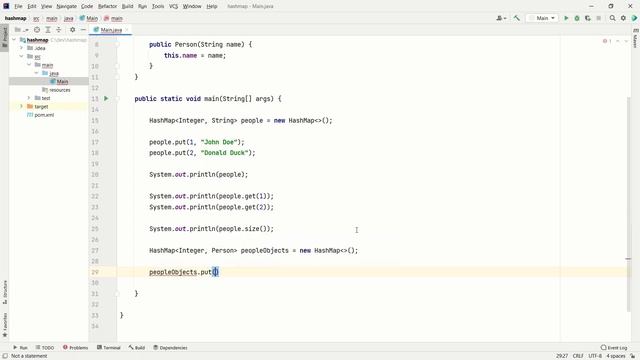Screen dimensions: 640x360
Task: Collapse the main folder in tree
Action: click(29, 65)
